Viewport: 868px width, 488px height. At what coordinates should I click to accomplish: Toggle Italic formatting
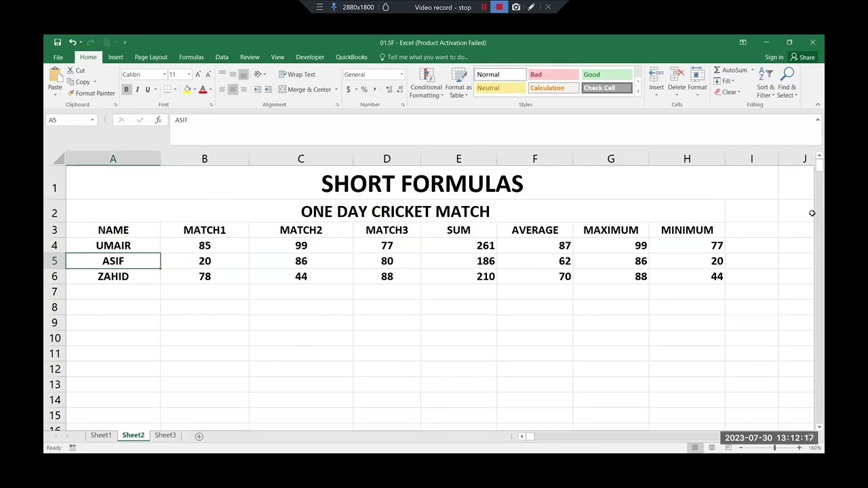coord(137,89)
